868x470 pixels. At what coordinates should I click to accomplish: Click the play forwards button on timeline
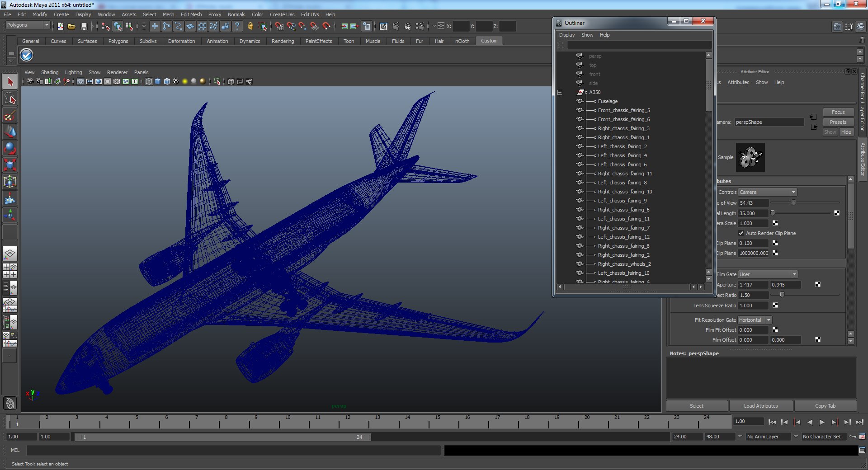[x=822, y=422]
